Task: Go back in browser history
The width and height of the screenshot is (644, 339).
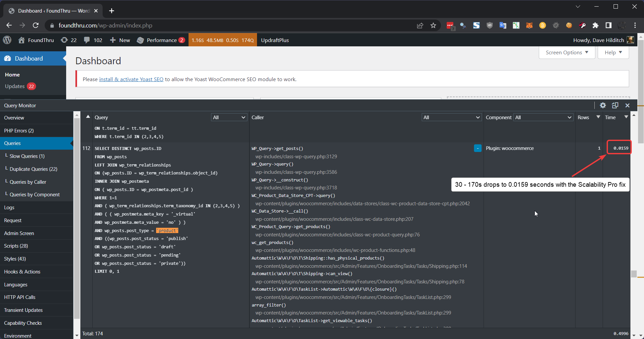Action: coord(9,25)
